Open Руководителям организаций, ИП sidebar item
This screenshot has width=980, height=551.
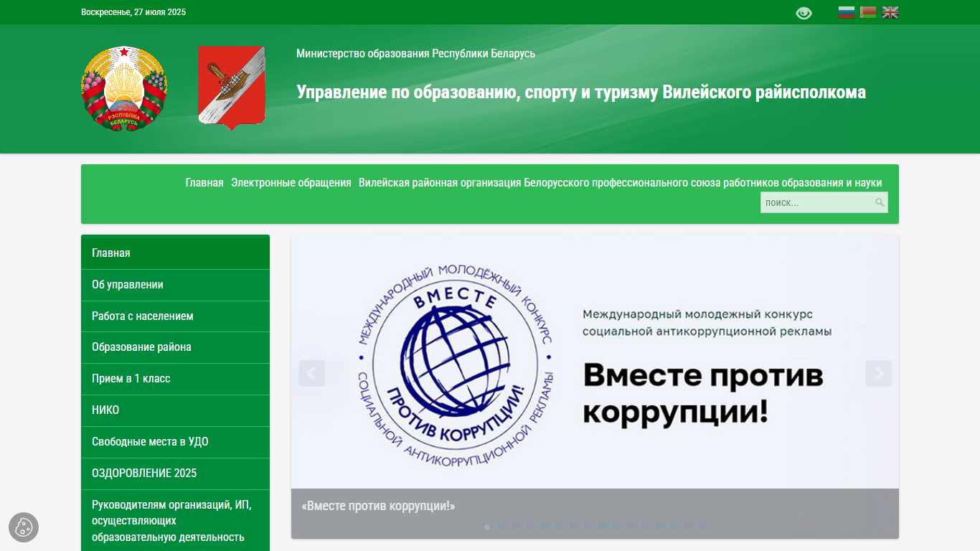(175, 521)
